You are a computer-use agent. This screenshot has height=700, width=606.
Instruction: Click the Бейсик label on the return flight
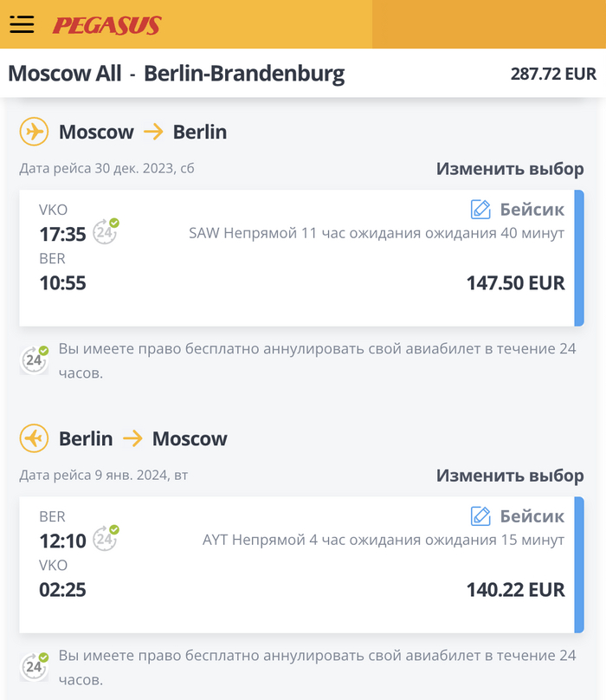532,515
